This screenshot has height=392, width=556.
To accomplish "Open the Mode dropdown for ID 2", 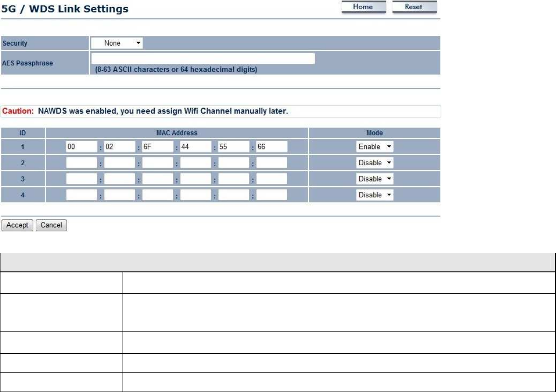I will [374, 163].
